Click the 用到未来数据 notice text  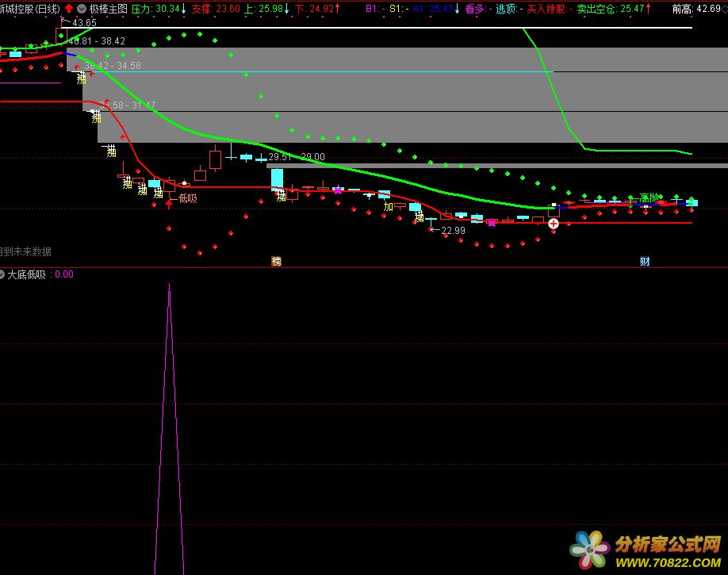coord(25,251)
